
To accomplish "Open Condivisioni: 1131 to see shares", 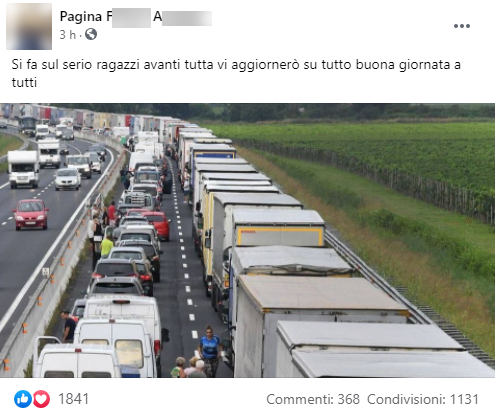I will (423, 399).
